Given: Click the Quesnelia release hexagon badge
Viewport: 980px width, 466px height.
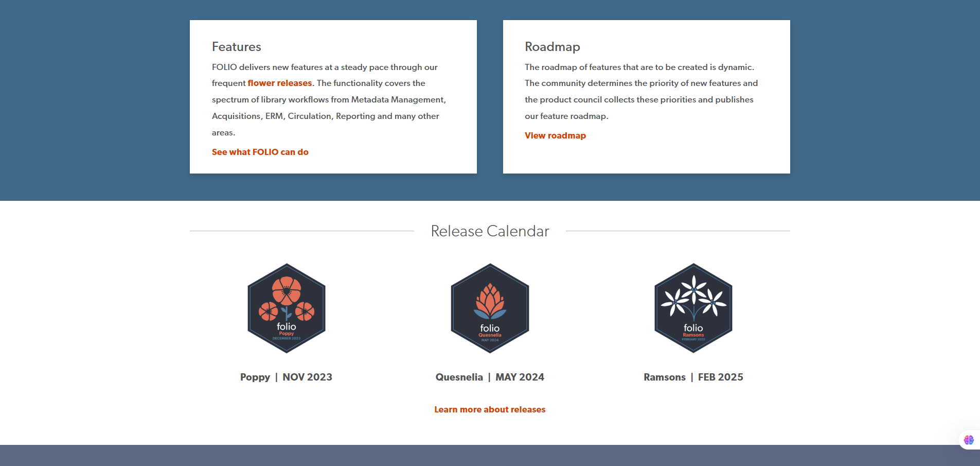Looking at the screenshot, I should (x=490, y=308).
